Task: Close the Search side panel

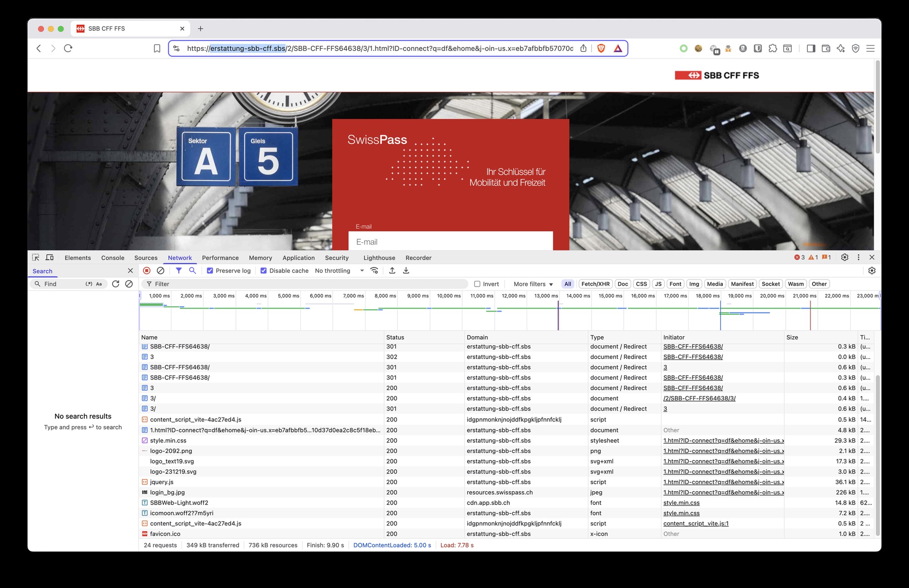Action: (x=130, y=271)
